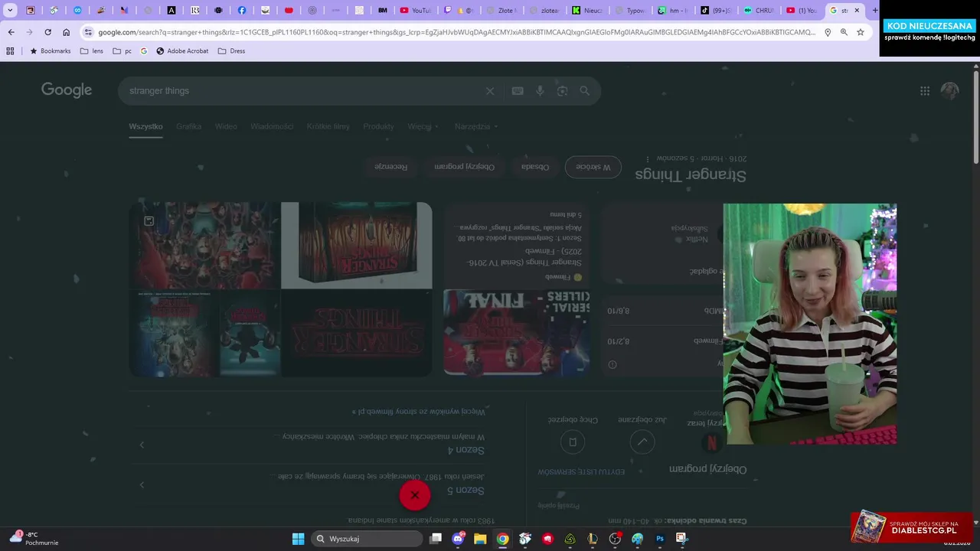
Task: Open the browser home page icon
Action: [67, 32]
